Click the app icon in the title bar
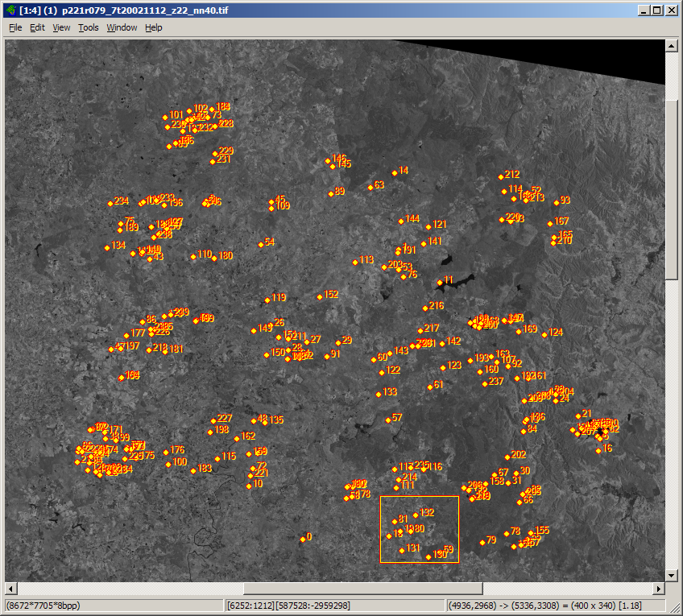Viewport: 683px width, 616px height. (10, 10)
